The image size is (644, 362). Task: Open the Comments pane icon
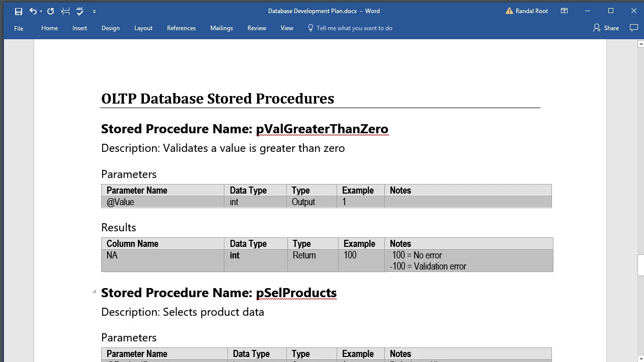(633, 28)
